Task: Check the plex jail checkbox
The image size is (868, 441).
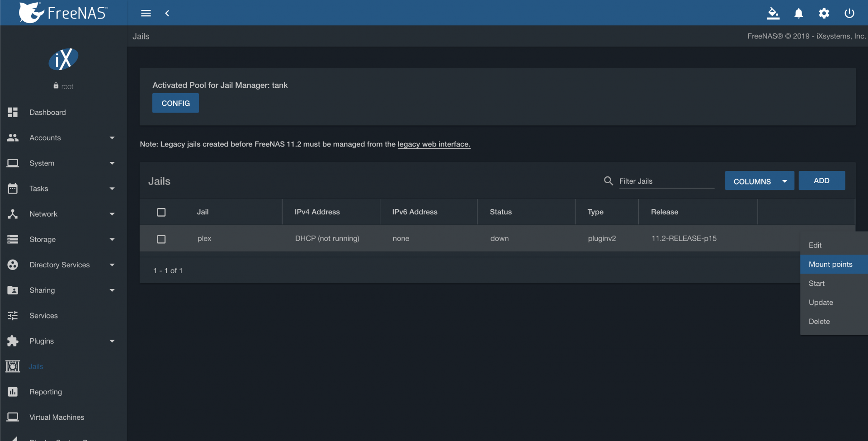Action: point(161,239)
